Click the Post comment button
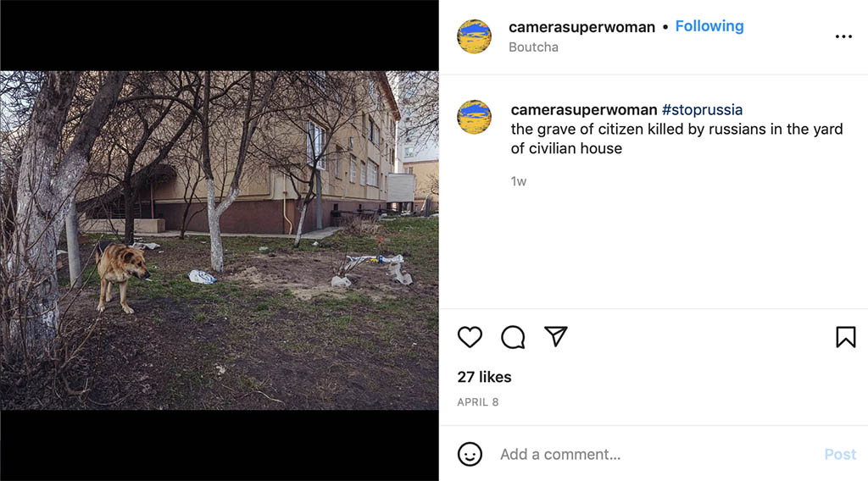868x481 pixels. coord(840,455)
